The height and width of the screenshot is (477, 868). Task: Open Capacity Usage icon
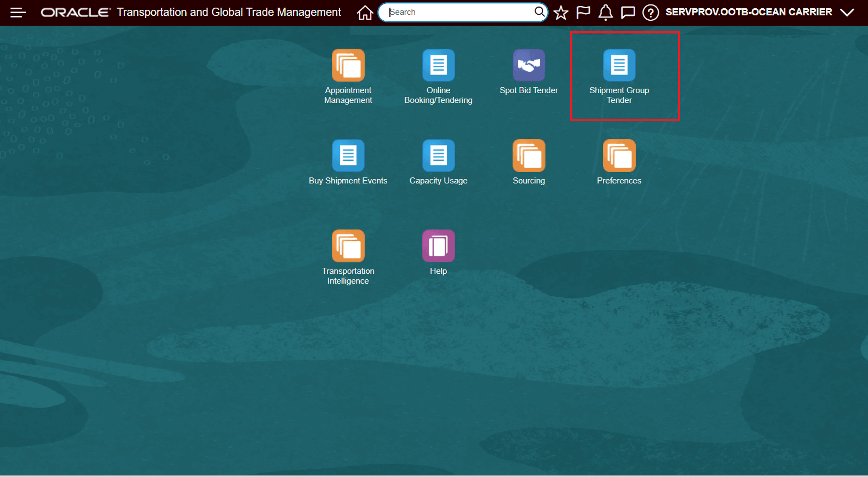click(439, 156)
